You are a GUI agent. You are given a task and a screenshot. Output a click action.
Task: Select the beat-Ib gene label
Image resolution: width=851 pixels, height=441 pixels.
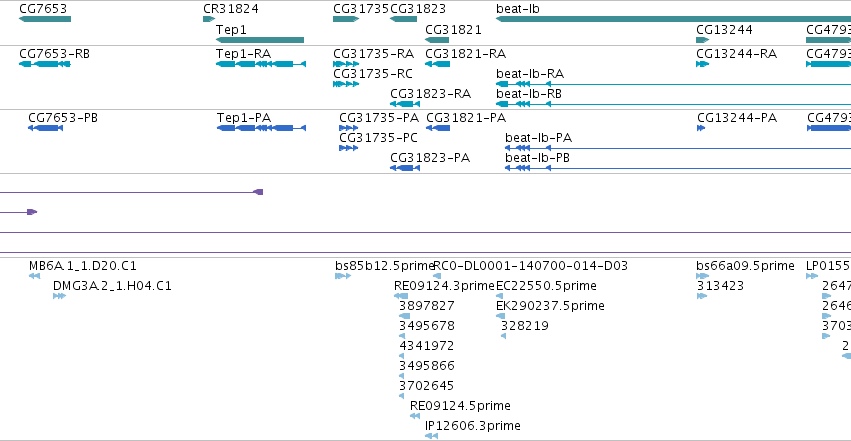point(518,9)
